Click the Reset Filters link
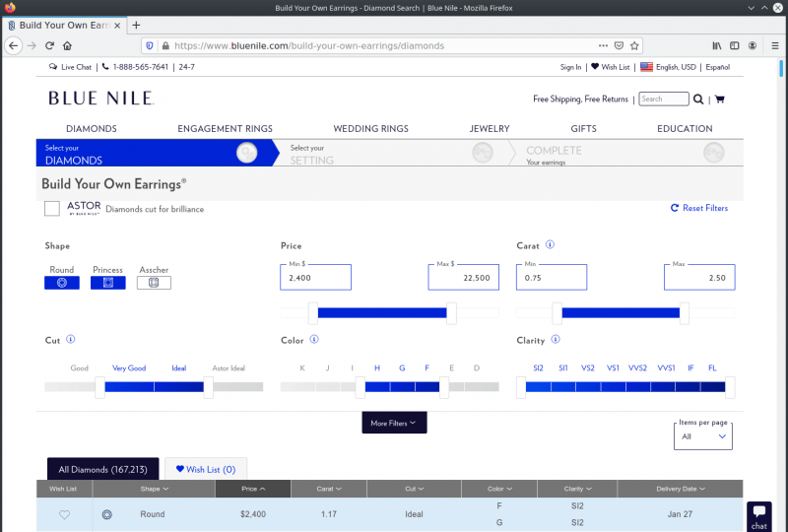 pyautogui.click(x=705, y=208)
